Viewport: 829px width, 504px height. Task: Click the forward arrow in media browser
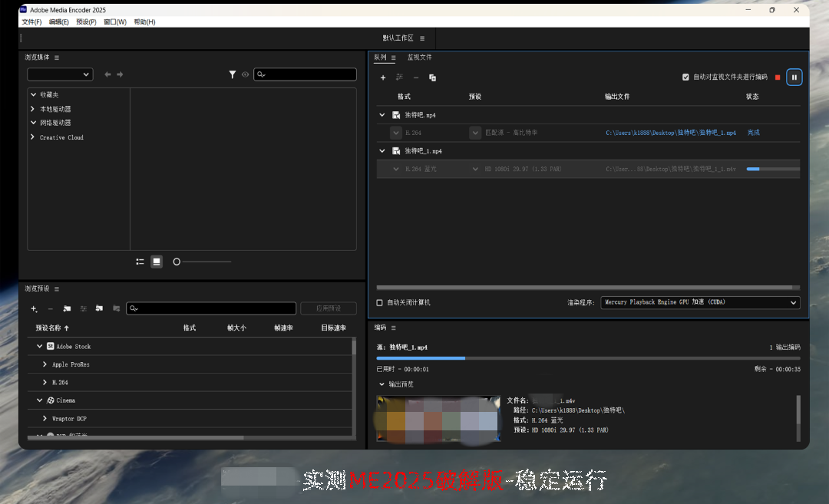[x=120, y=74]
